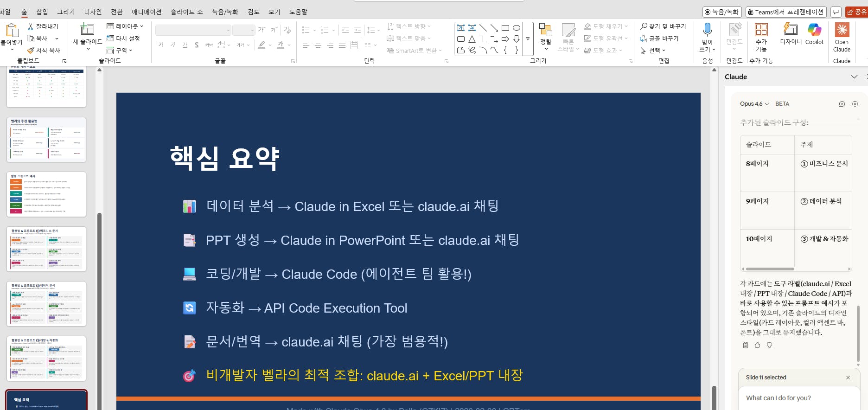
Task: Open 추가 기능 (Add-ins) grid icon
Action: pos(761,30)
